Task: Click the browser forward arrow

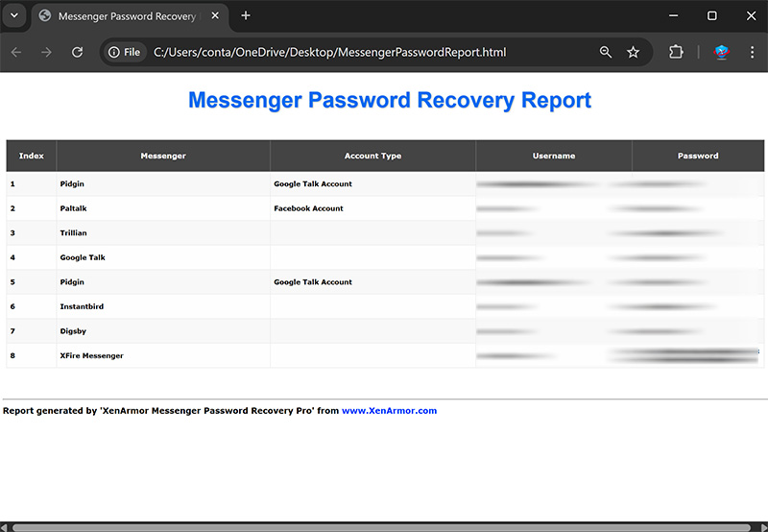Action: (46, 53)
